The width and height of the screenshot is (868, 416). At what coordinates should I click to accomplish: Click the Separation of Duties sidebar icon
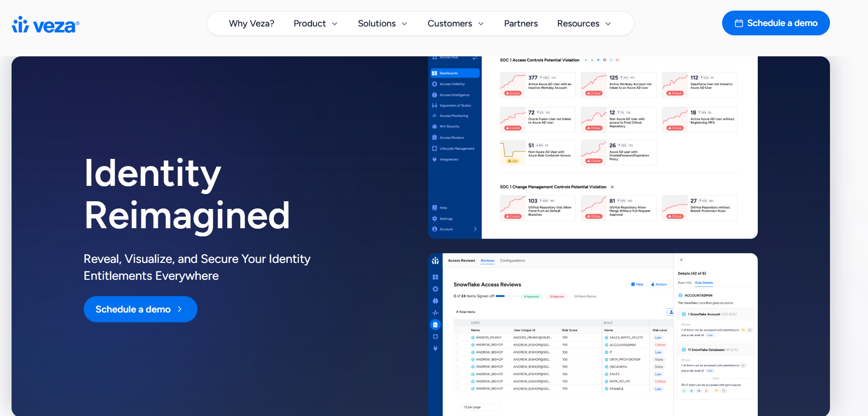tap(435, 105)
